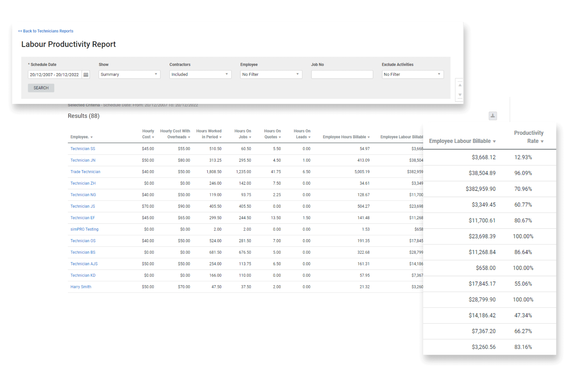Screen dimensions: 569x392
Task: Sort by Hours On Jobs arrow
Action: pyautogui.click(x=250, y=137)
